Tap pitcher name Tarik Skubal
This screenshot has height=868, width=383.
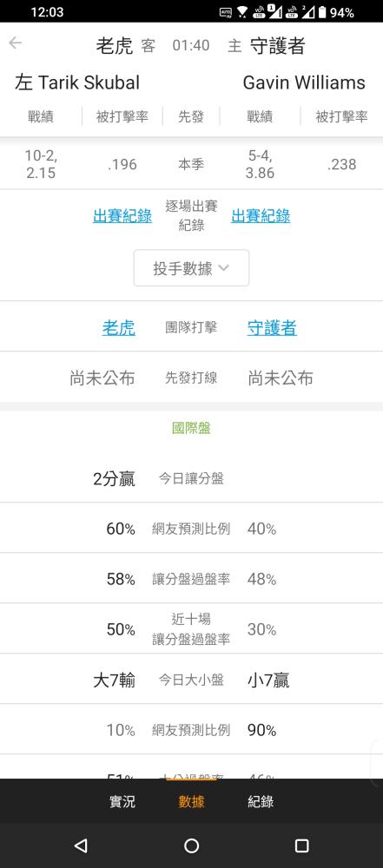tap(89, 83)
